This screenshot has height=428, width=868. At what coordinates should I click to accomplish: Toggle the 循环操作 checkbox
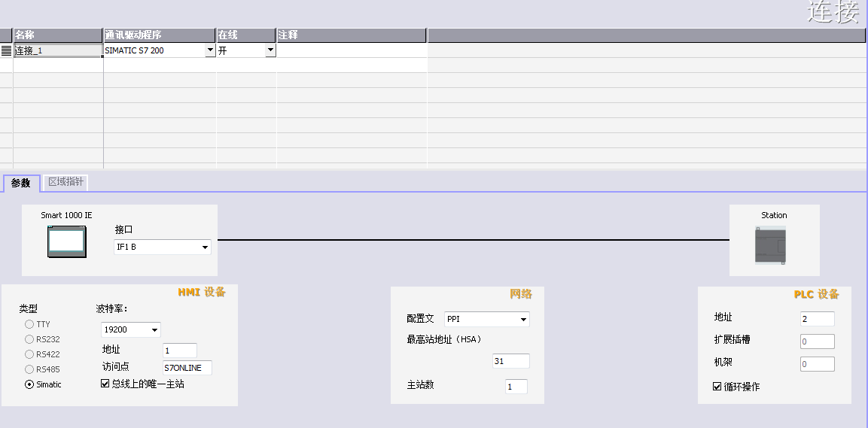[717, 387]
